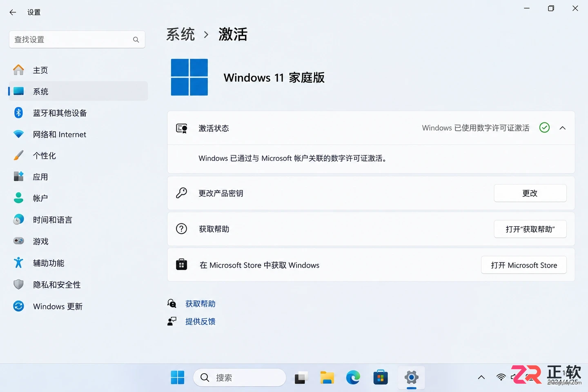Click the Settings gear in the taskbar

tap(412, 378)
